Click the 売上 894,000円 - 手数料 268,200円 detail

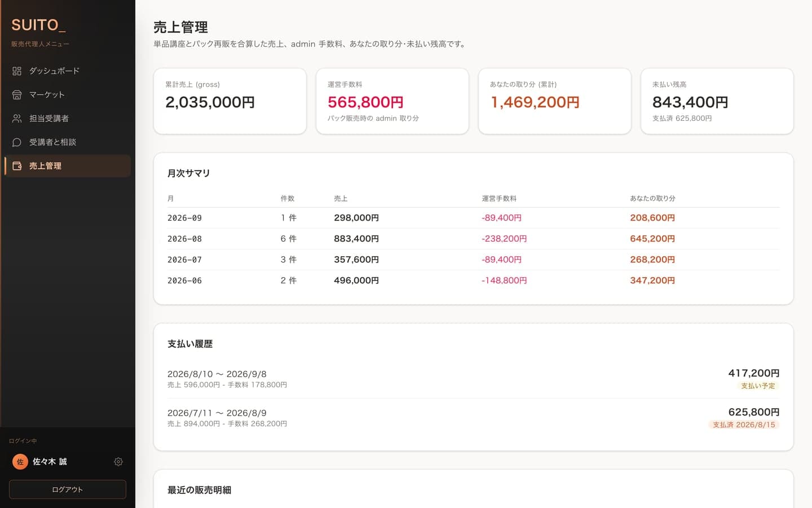point(227,424)
